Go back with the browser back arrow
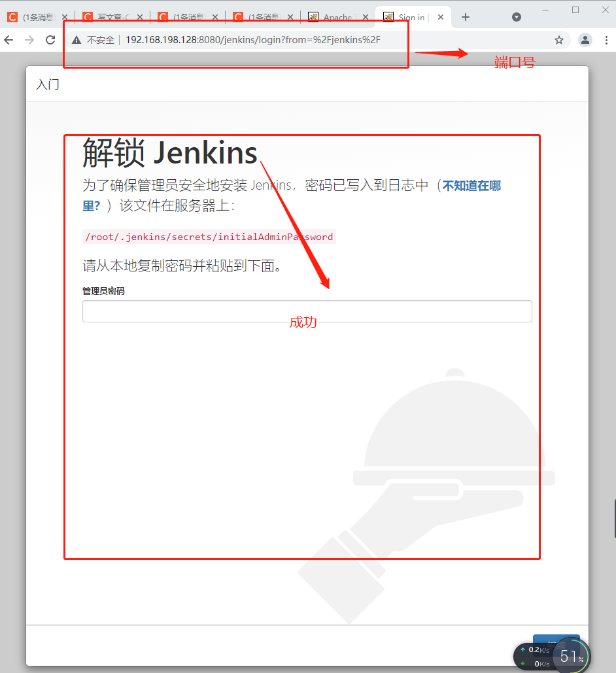 9,40
